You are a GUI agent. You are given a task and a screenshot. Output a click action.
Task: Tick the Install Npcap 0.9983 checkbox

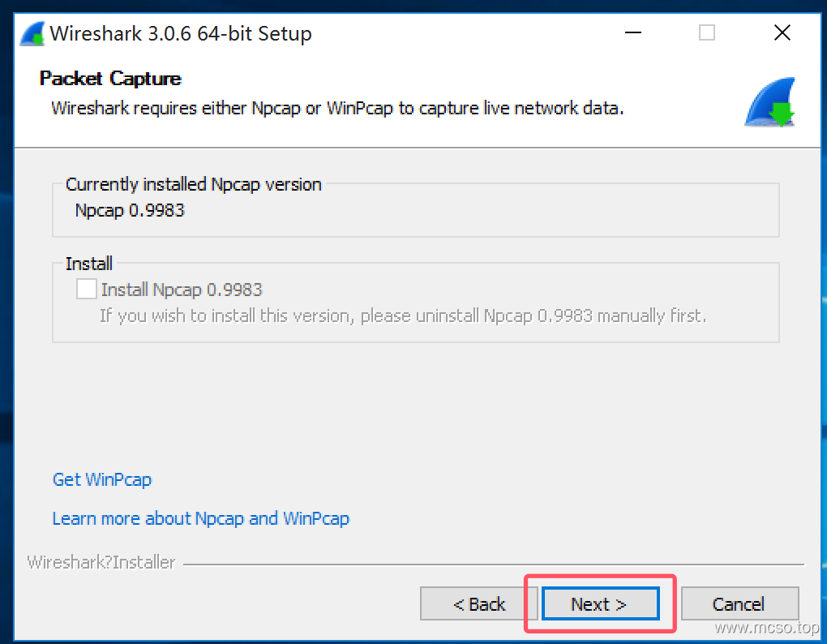coord(86,290)
